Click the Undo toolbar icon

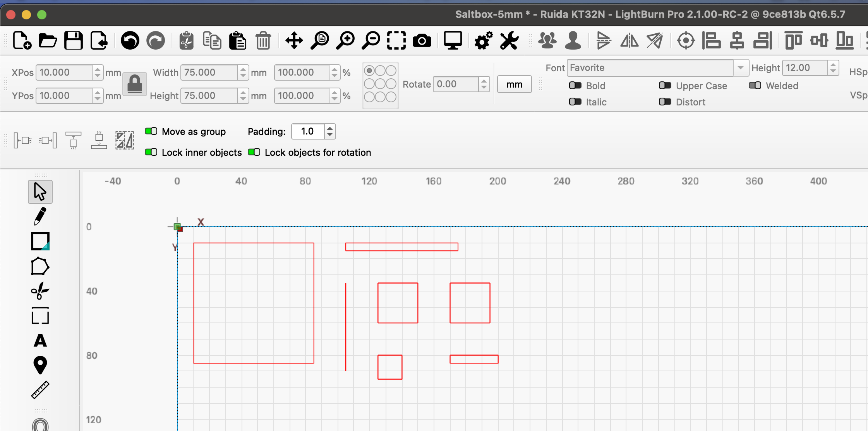pos(130,40)
